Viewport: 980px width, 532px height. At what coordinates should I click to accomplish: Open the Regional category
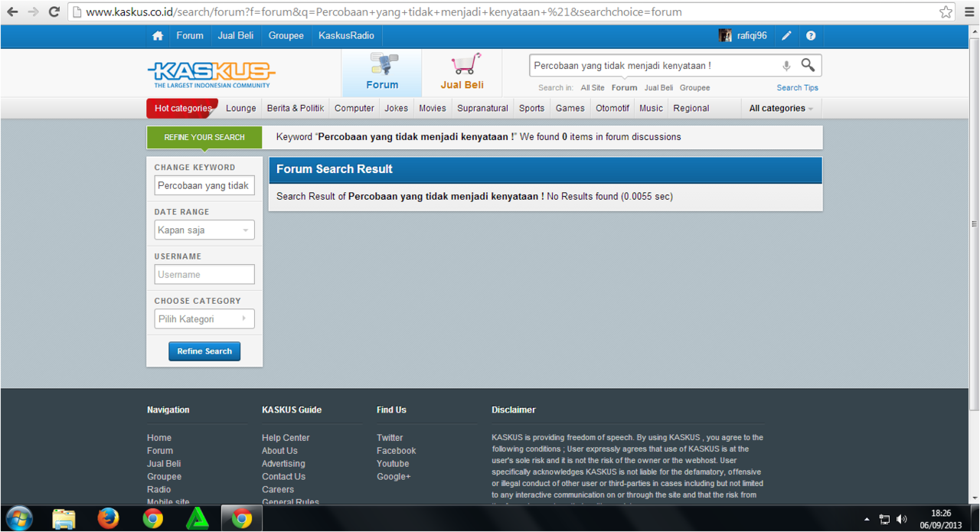point(691,109)
